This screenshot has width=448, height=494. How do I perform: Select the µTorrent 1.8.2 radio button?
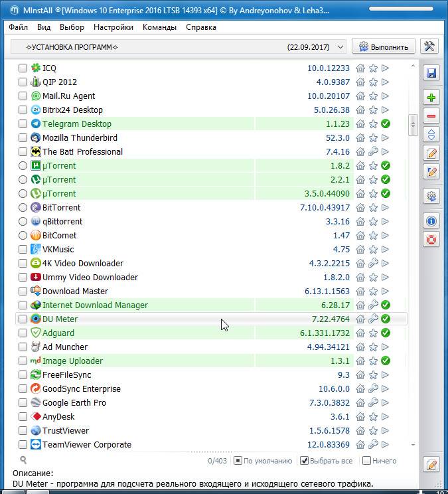coord(23,166)
